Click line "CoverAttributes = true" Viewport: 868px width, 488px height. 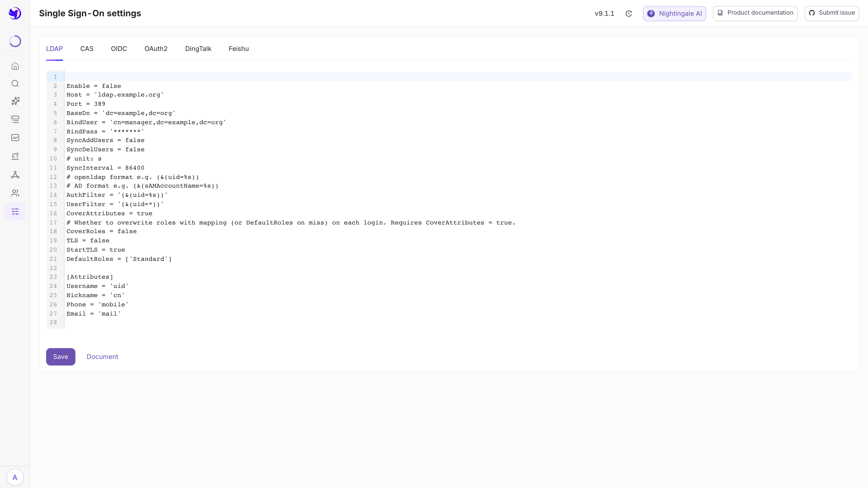(109, 213)
